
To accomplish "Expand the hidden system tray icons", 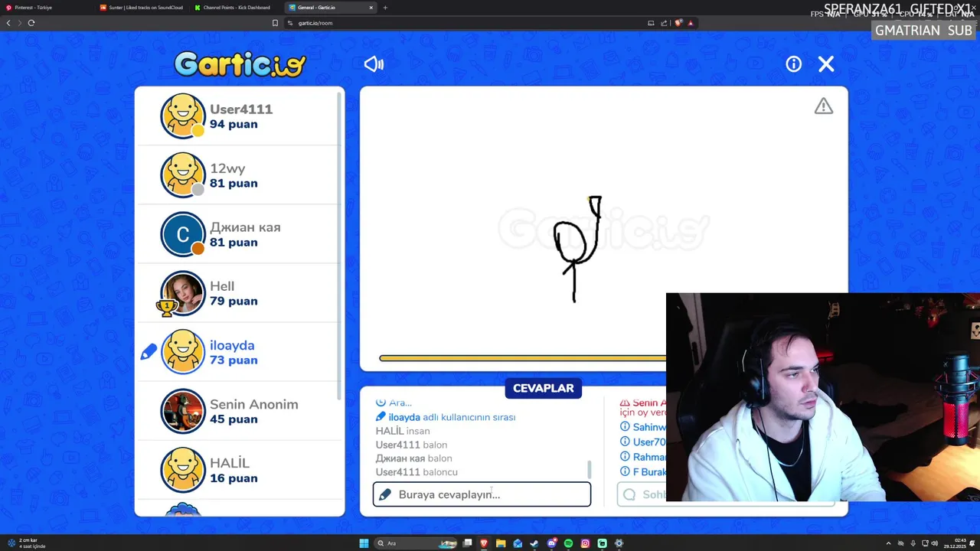I will pos(888,543).
